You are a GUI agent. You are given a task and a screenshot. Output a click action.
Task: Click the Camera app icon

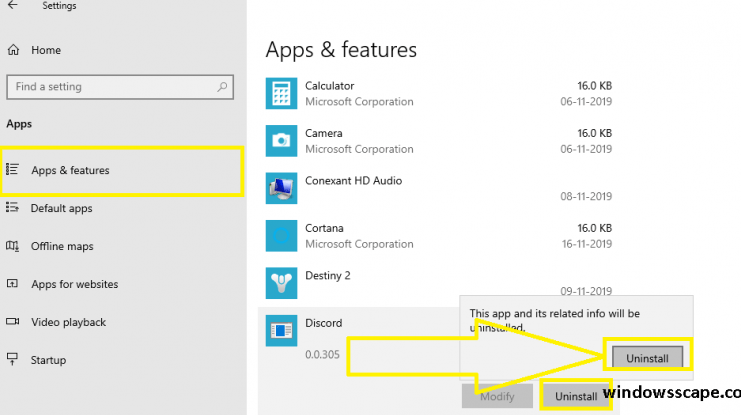(281, 141)
